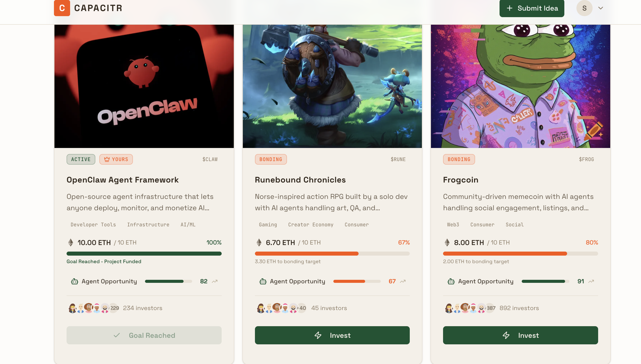The image size is (641, 364).
Task: Click the Ethereum icon next to 6.70 ETH
Action: click(259, 242)
